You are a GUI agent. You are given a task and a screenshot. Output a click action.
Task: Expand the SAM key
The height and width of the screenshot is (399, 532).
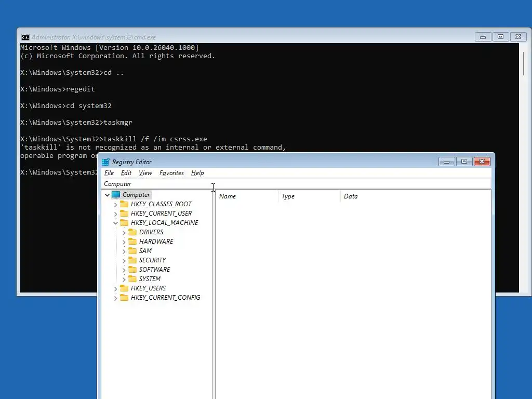tap(124, 251)
